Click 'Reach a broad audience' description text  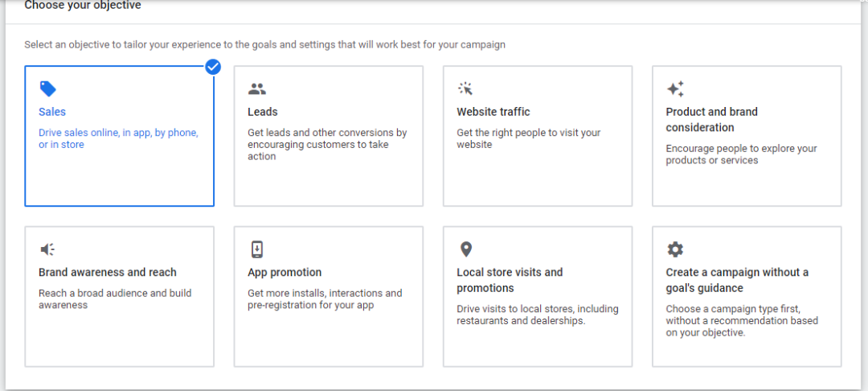(115, 299)
